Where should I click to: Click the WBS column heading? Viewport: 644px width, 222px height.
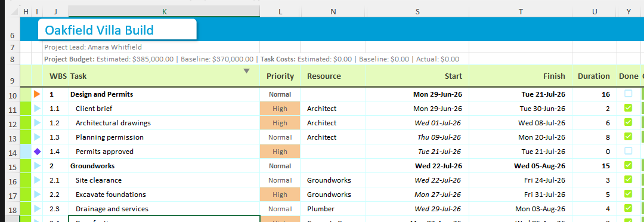(58, 76)
